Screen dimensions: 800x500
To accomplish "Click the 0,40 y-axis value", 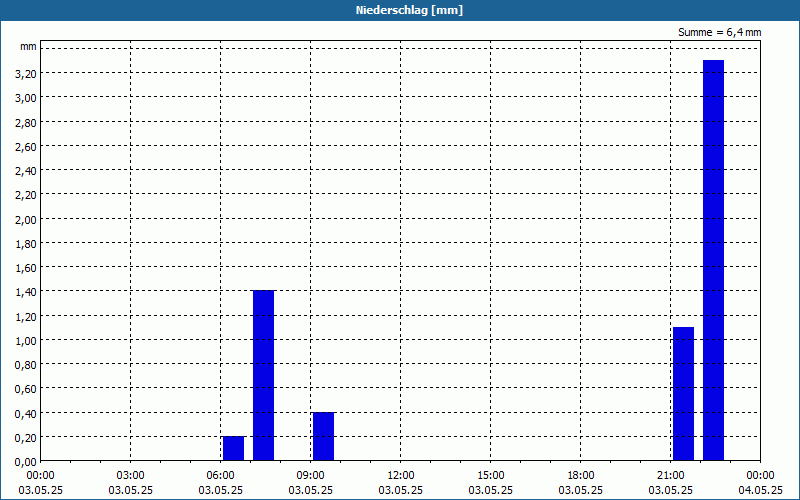I will [26, 414].
